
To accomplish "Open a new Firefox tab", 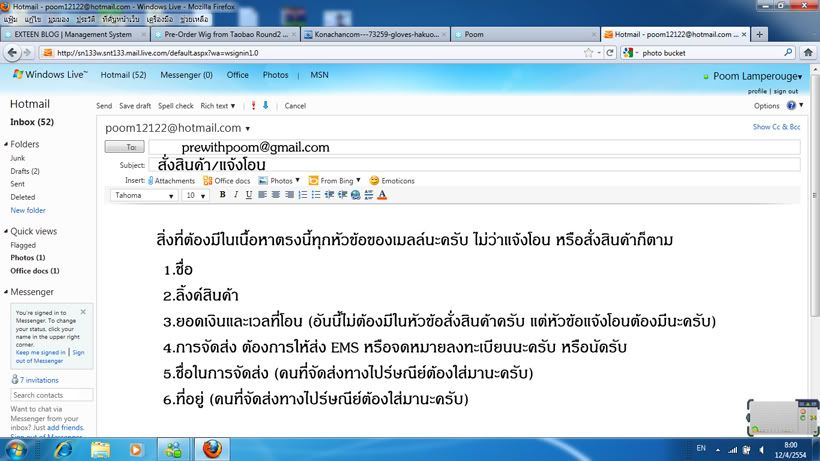I will pyautogui.click(x=759, y=34).
